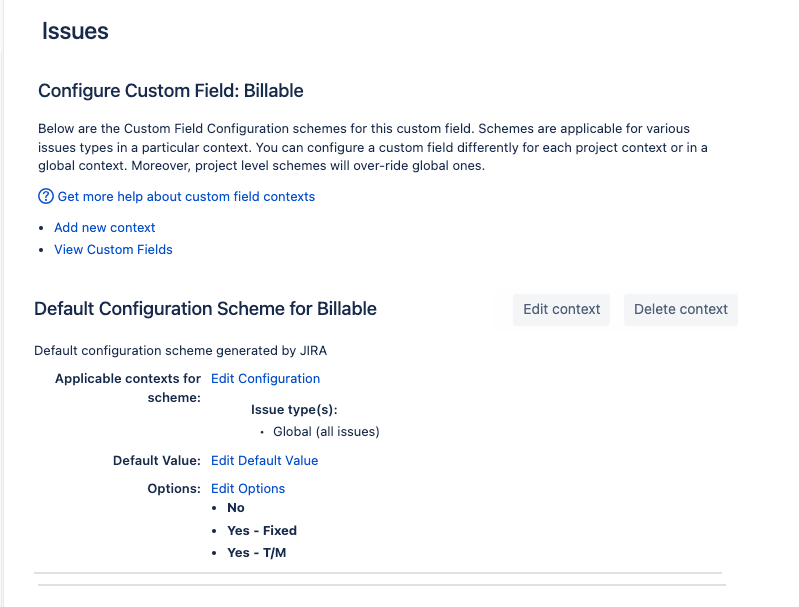This screenshot has height=607, width=799.
Task: Click the Edit Default Value link
Action: click(264, 461)
